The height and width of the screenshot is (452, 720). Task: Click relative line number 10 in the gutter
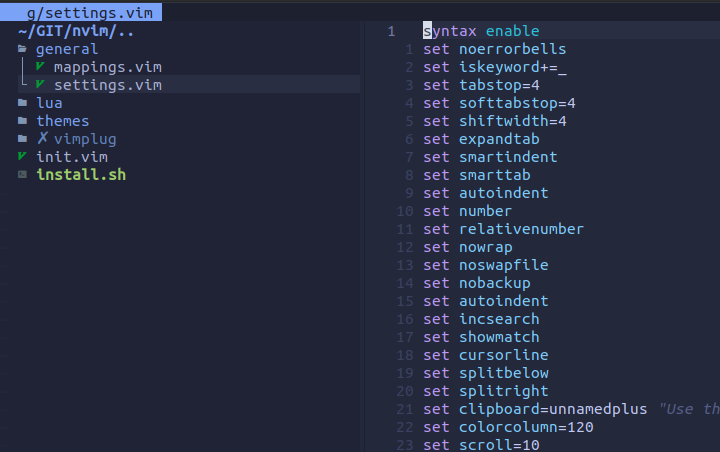405,211
